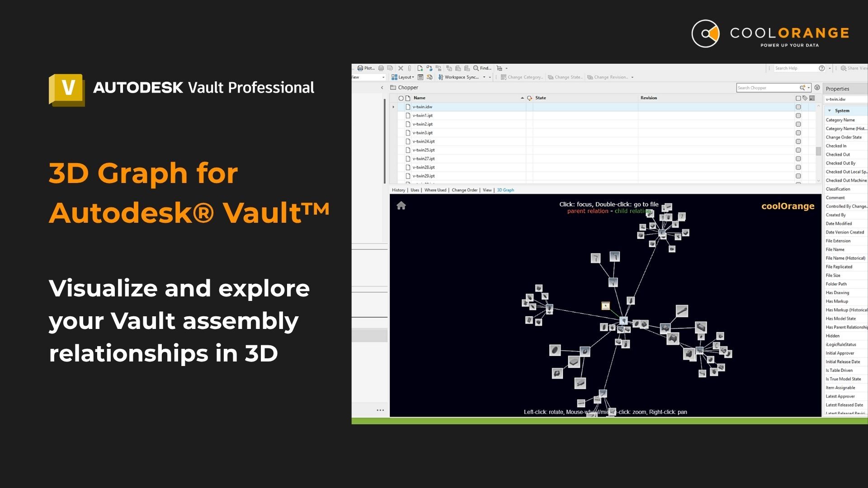
Task: Click the tag column header icon
Action: (x=805, y=98)
